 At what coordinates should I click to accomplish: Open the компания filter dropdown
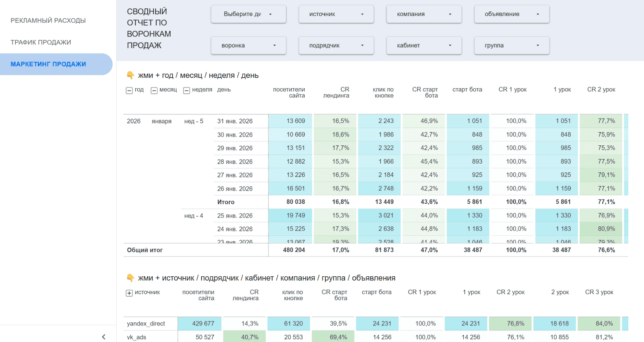click(x=424, y=14)
